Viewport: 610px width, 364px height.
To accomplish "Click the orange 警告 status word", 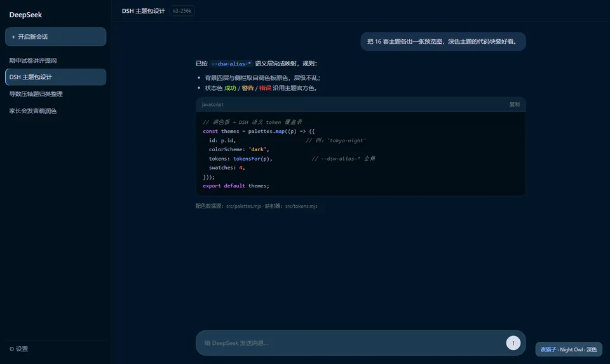I will 248,88.
